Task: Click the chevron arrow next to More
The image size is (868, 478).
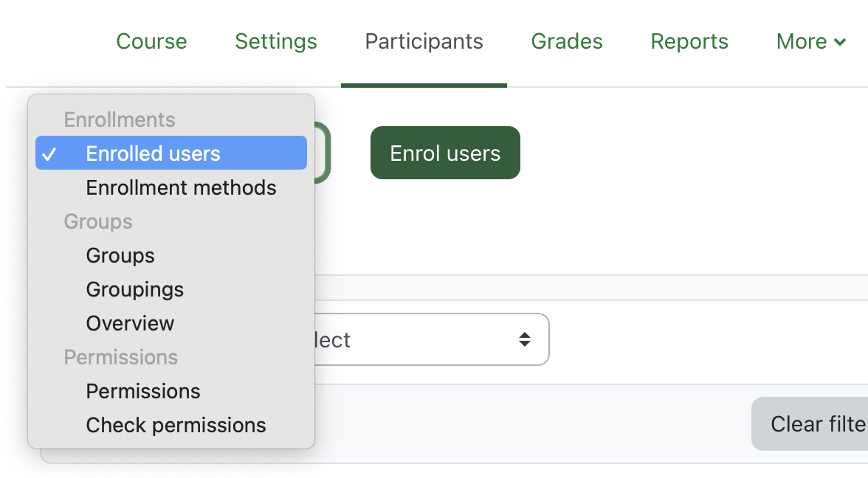Action: [840, 42]
